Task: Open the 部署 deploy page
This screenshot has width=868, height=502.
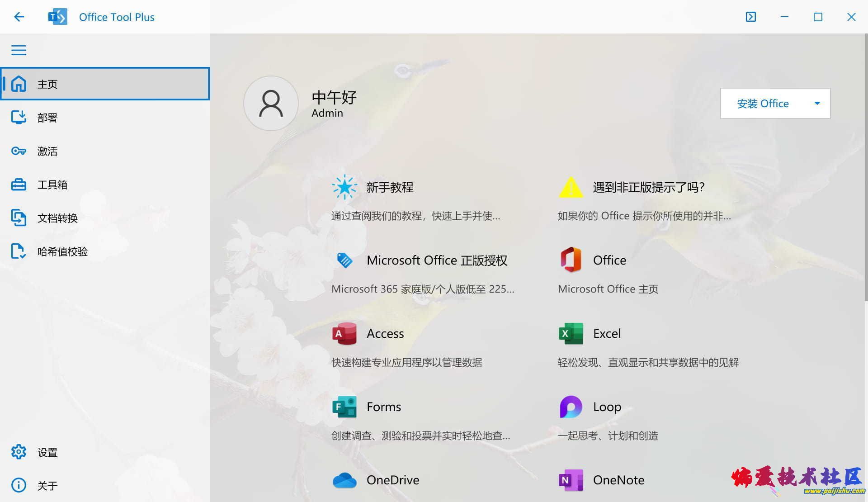Action: click(105, 118)
